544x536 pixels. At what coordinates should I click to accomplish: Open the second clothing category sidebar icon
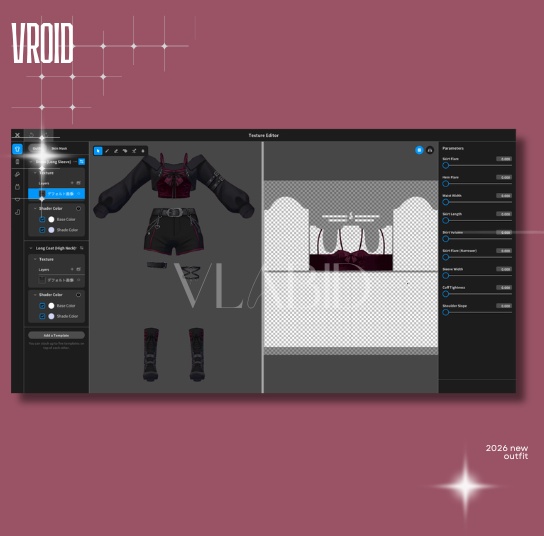pos(17,162)
